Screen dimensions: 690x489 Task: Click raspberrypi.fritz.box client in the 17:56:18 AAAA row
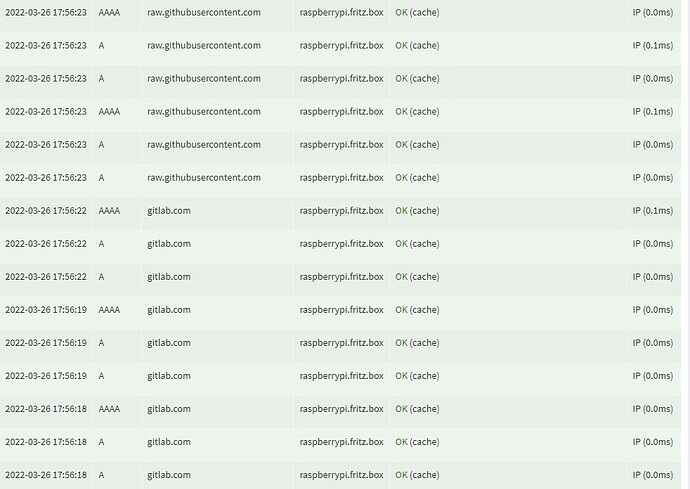[341, 408]
